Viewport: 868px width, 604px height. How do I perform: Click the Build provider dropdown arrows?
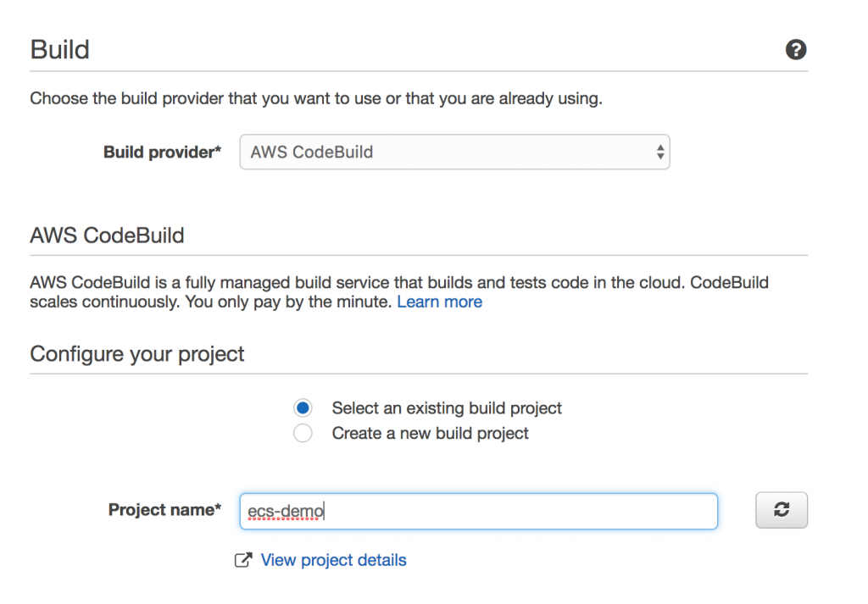pos(660,152)
